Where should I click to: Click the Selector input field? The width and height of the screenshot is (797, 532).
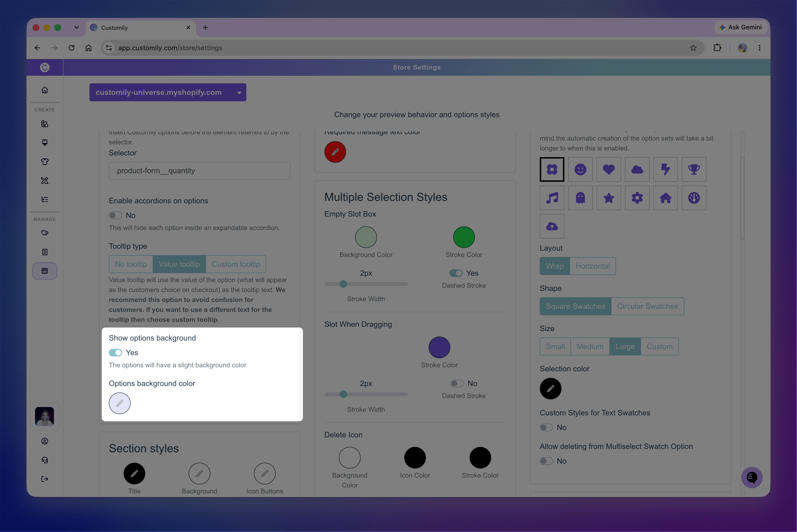point(199,171)
